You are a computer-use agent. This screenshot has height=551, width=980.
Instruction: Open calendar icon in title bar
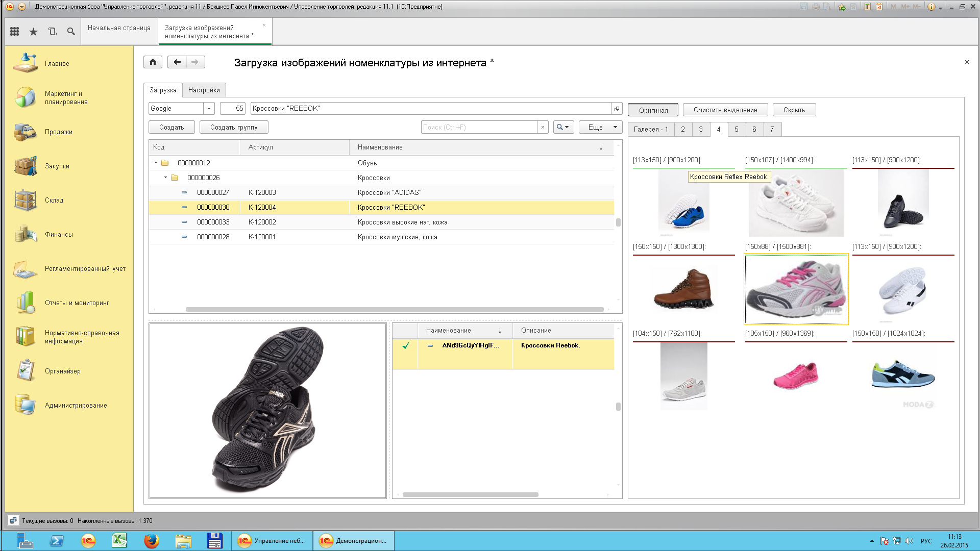[879, 7]
